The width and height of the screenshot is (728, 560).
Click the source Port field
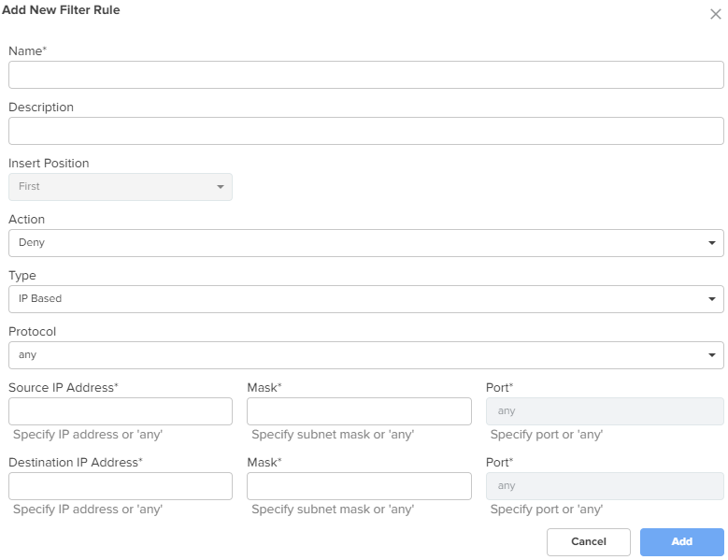click(605, 411)
